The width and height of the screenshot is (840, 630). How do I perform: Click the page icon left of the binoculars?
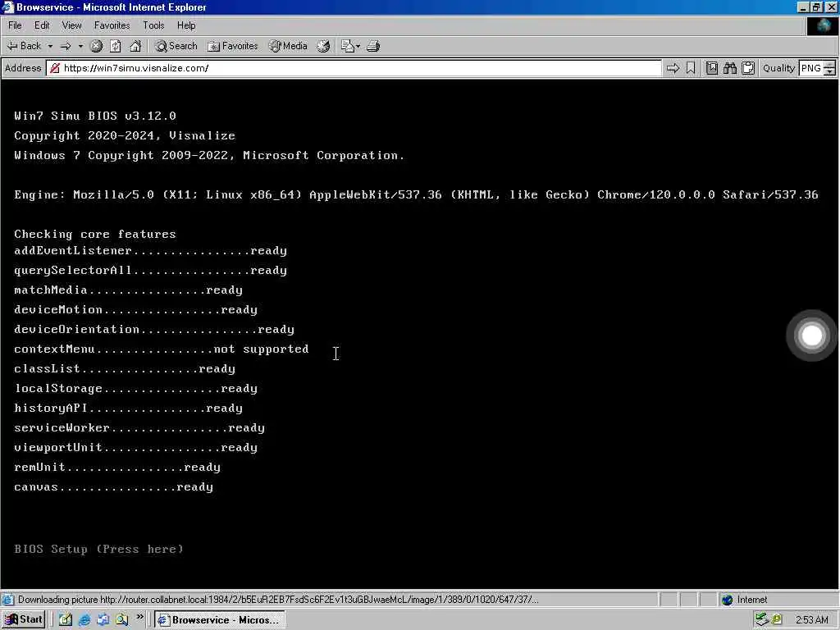click(x=712, y=68)
